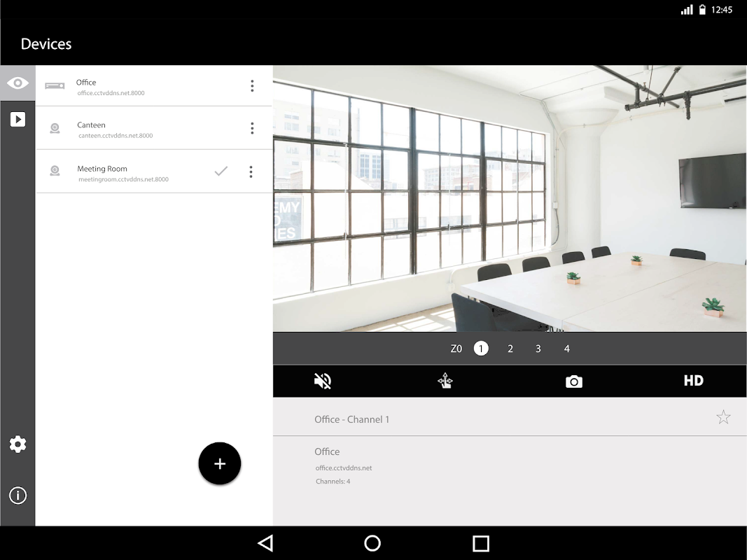Check the signal strength icon
Image resolution: width=747 pixels, height=560 pixels.
pyautogui.click(x=687, y=10)
